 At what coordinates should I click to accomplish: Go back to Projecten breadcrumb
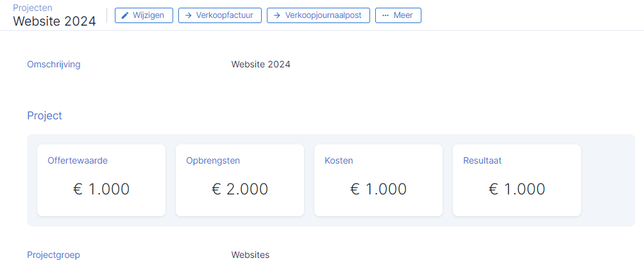coord(33,8)
